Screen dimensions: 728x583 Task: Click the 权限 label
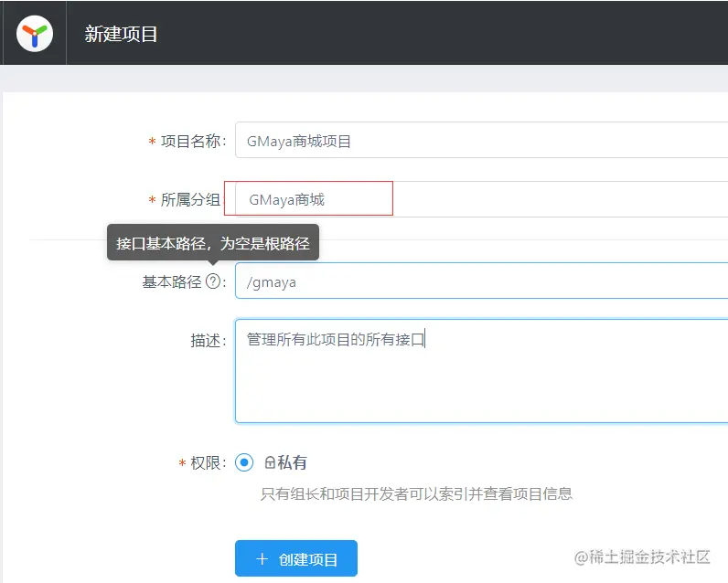(x=205, y=463)
